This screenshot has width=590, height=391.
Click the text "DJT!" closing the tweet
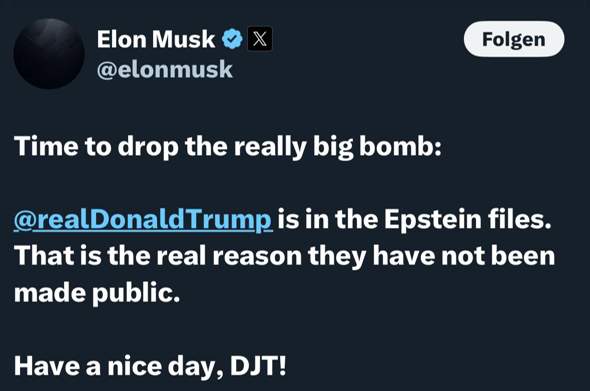coord(258,366)
